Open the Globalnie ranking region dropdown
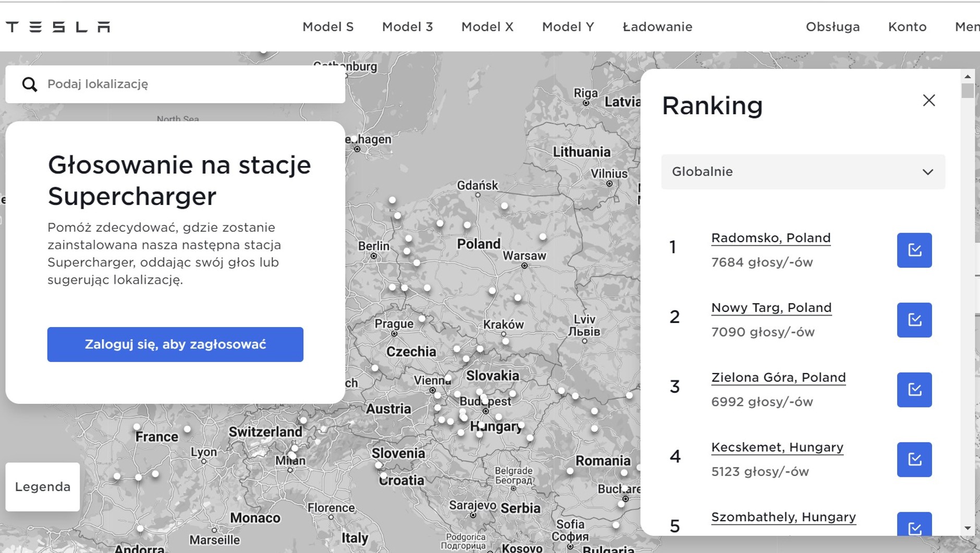This screenshot has width=980, height=553. point(803,172)
